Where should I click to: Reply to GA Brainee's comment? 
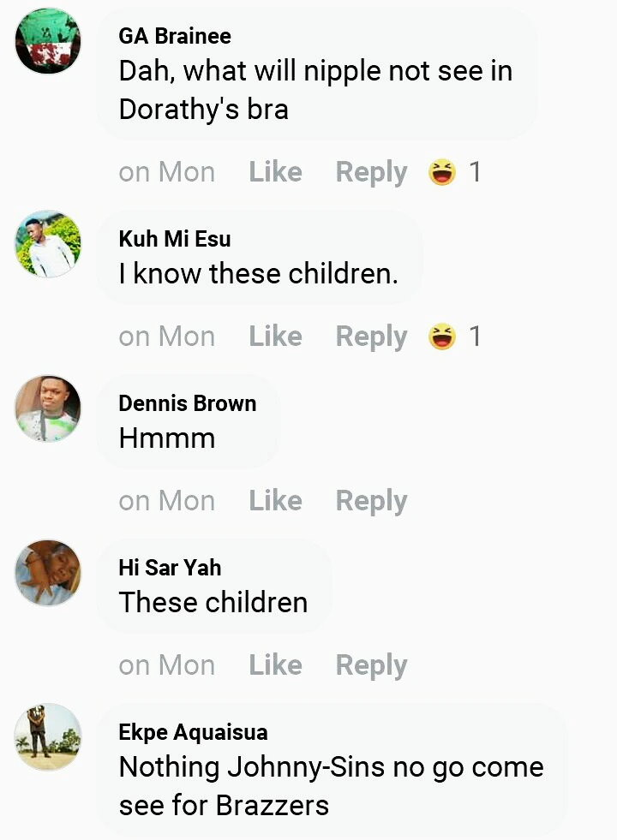point(372,173)
